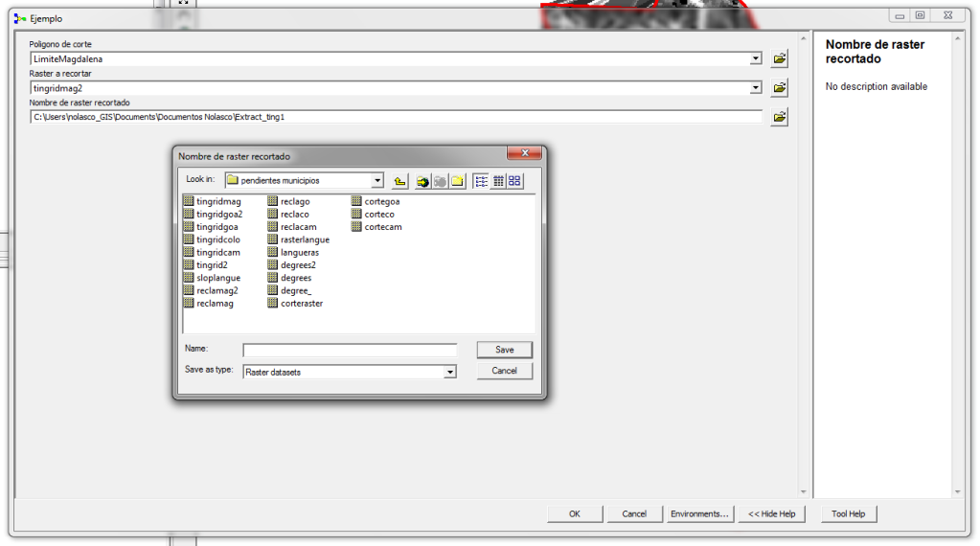Select reclamag raster dataset
Screen dimensions: 980x546
click(209, 304)
